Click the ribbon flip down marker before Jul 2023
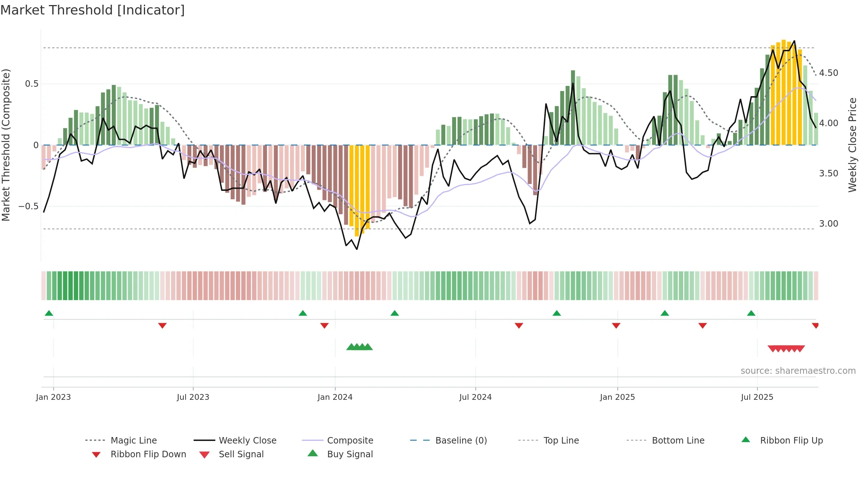868x488 pixels. pyautogui.click(x=162, y=326)
